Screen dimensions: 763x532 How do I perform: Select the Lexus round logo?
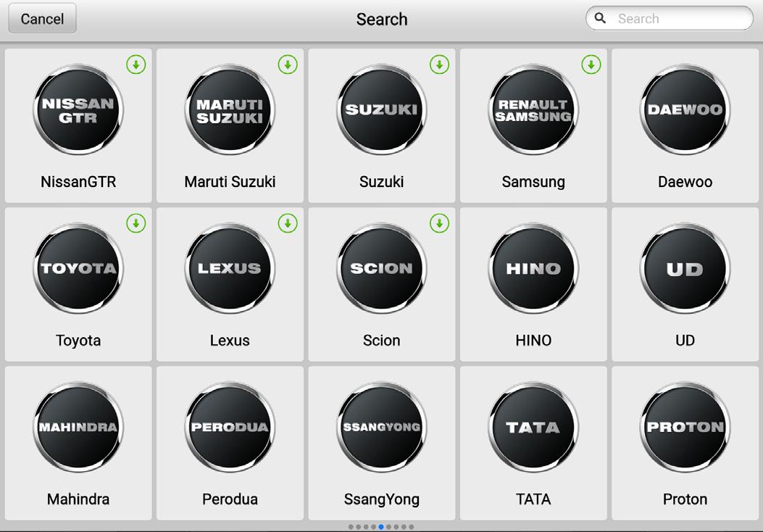coord(230,268)
